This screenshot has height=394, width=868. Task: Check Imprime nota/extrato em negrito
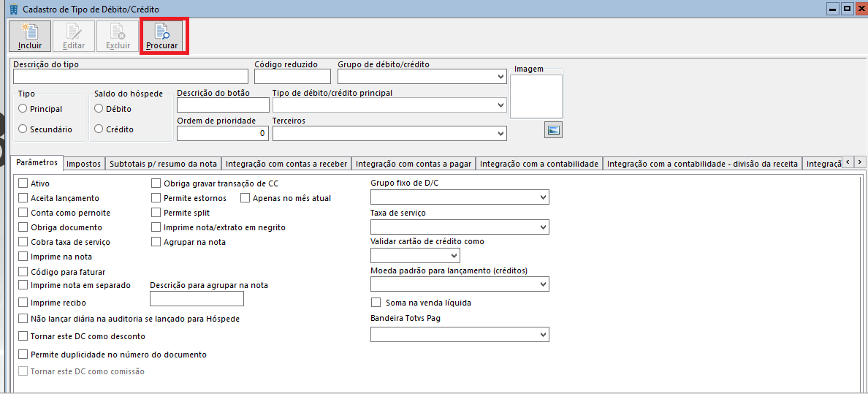point(156,227)
